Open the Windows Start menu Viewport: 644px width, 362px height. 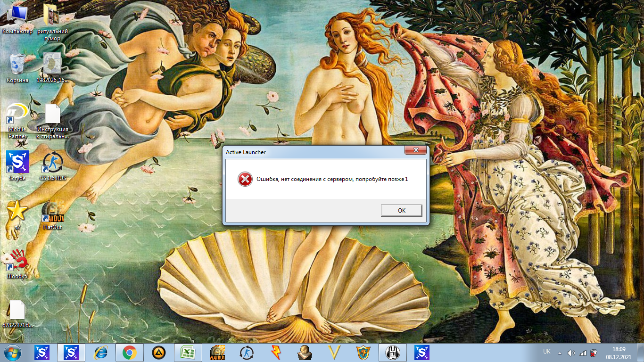click(13, 352)
